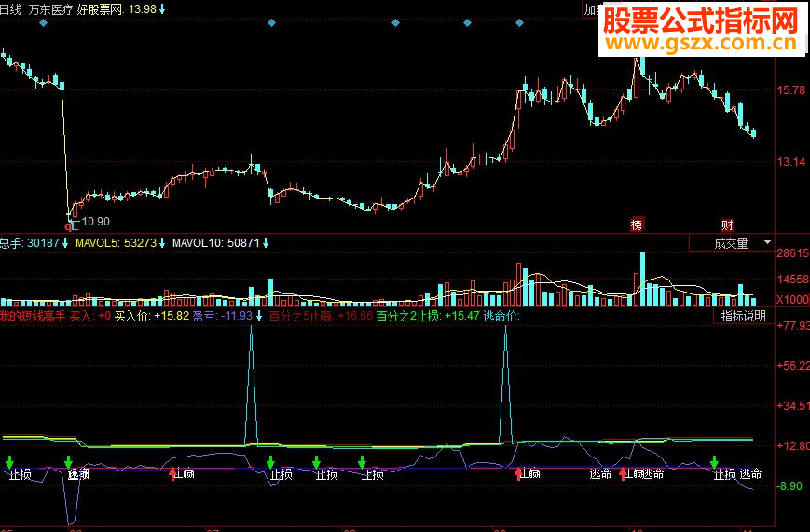Click the 买入价: +15.82 value

(151, 316)
